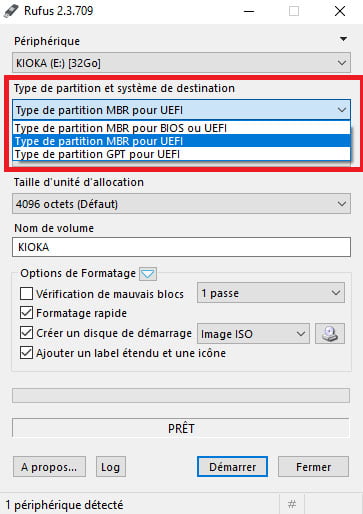The height and width of the screenshot is (514, 363).
Task: Minimize the Rufus window
Action: pyautogui.click(x=249, y=11)
